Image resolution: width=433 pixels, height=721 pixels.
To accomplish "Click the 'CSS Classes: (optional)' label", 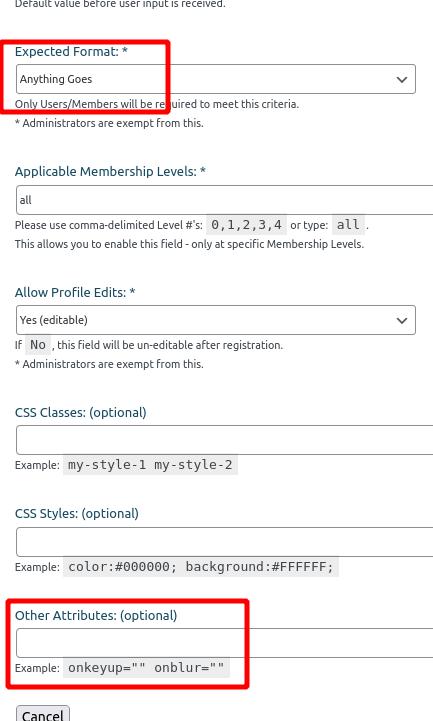I will 80,412.
